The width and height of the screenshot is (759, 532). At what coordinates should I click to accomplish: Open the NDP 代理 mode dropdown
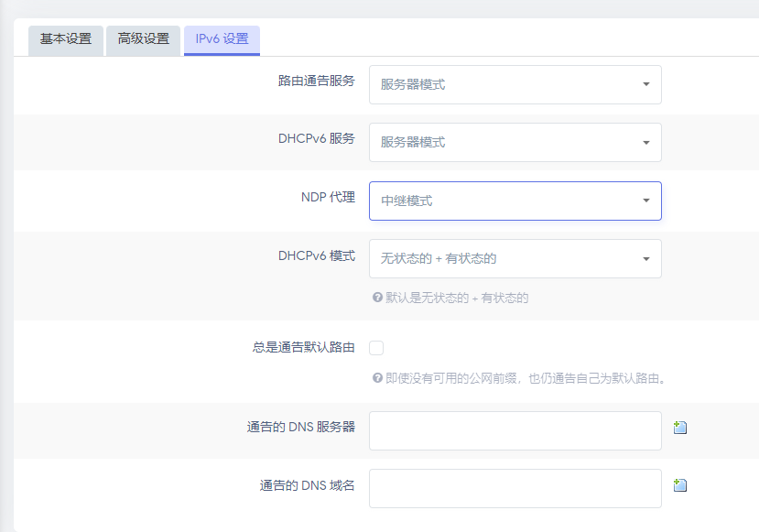[515, 201]
